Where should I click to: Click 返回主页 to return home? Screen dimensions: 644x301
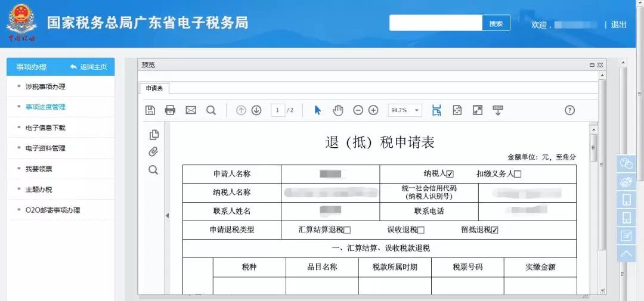(89, 67)
